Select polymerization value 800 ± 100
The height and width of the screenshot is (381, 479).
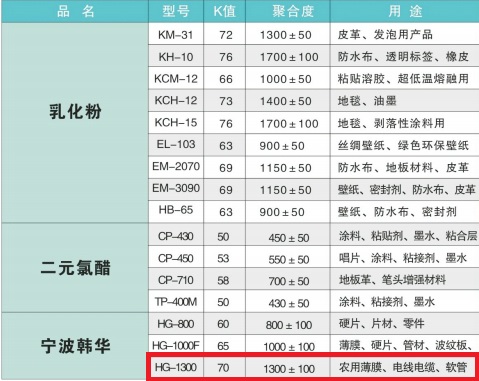[289, 325]
